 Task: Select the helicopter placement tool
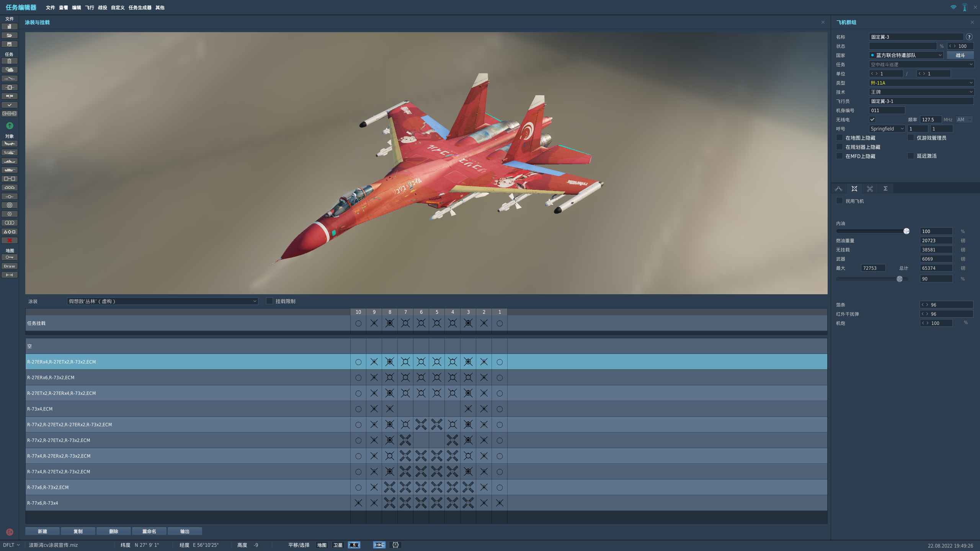[x=9, y=152]
